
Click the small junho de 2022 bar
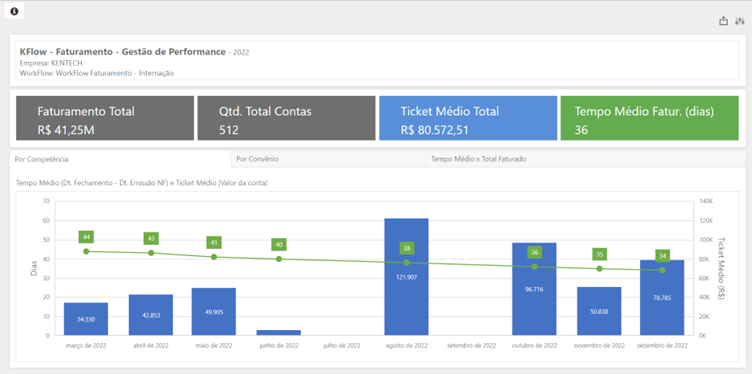click(279, 332)
